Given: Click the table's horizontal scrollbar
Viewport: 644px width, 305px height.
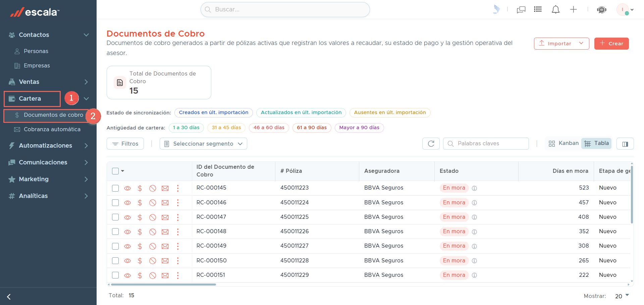Looking at the screenshot, I should 163,285.
